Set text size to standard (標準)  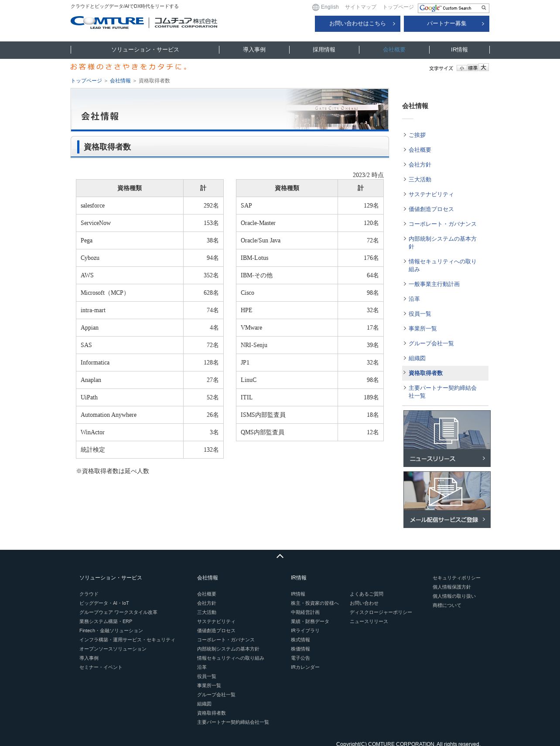pyautogui.click(x=472, y=68)
